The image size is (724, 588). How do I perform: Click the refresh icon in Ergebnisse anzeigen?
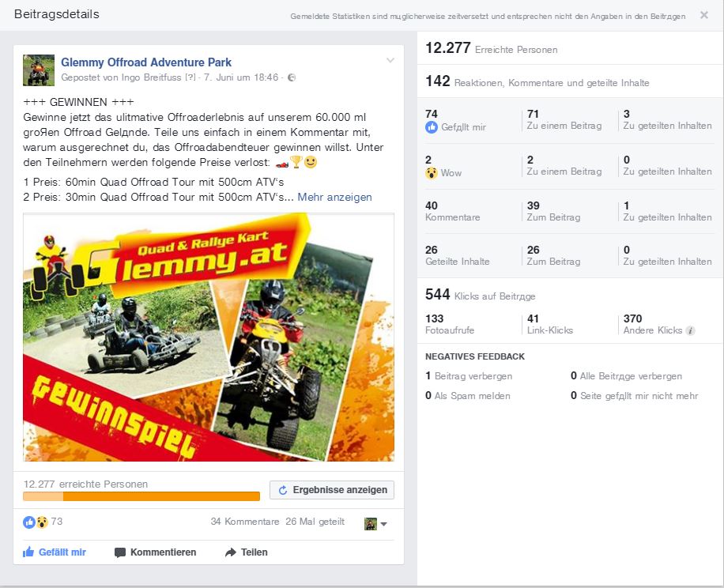(x=283, y=490)
